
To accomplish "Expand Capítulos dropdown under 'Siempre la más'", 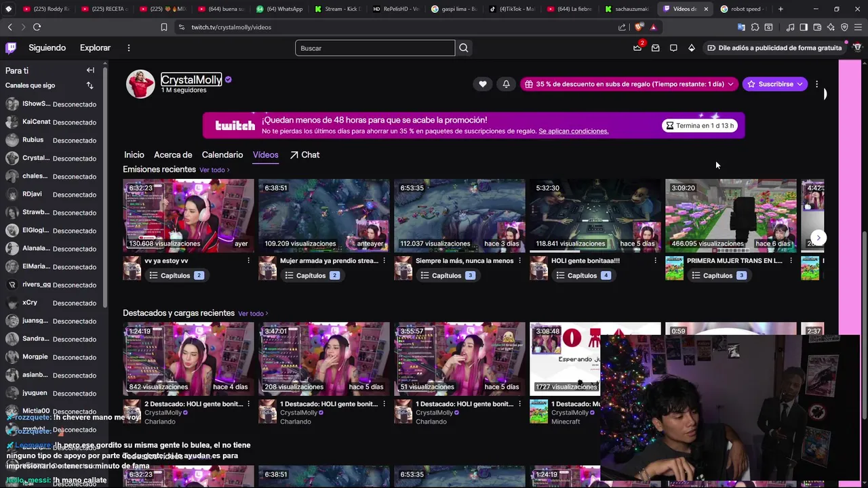I will pos(448,275).
